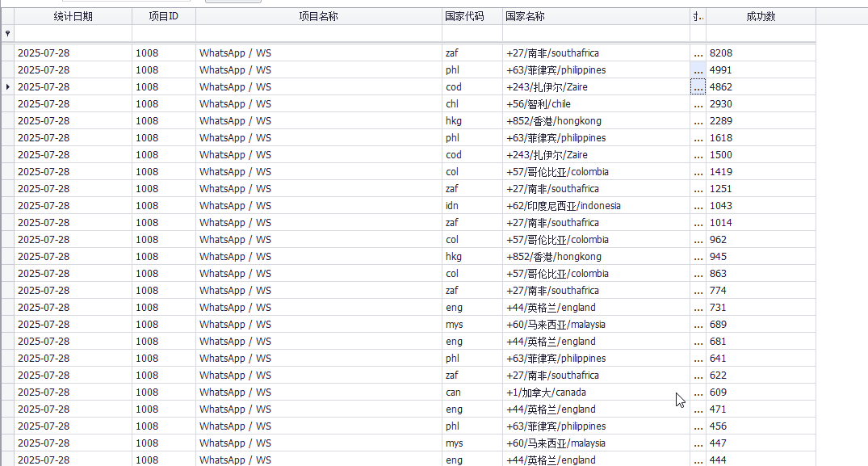
Task: Select the +44/英格兰/england cell in the 731 row
Action: pyautogui.click(x=596, y=308)
